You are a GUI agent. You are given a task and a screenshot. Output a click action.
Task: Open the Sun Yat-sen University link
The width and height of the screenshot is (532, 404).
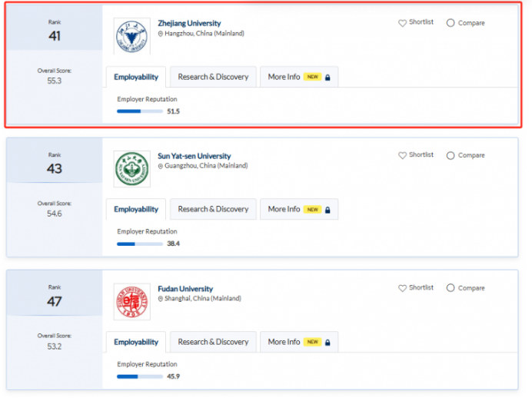194,156
